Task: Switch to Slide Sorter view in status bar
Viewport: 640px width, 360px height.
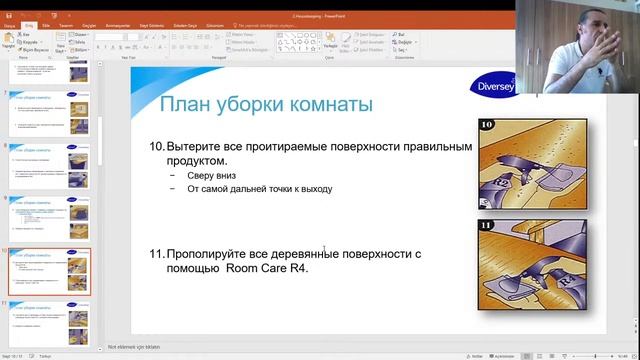Action: [540, 356]
